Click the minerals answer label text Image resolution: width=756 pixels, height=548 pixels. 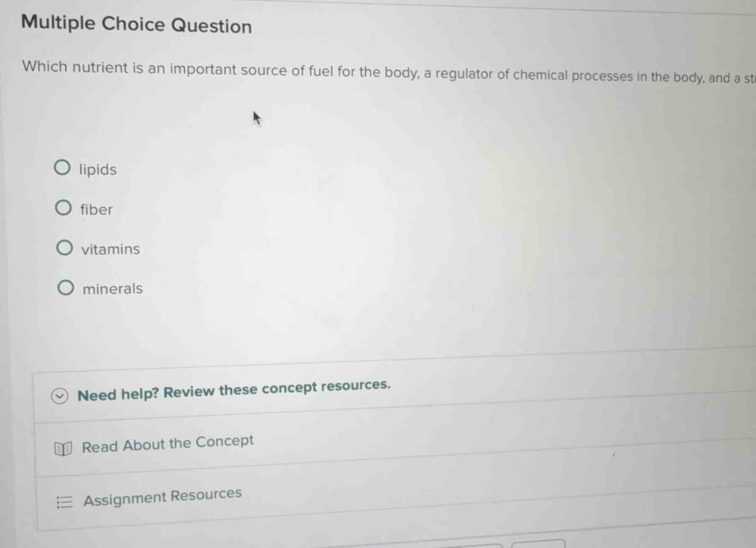[x=112, y=289]
